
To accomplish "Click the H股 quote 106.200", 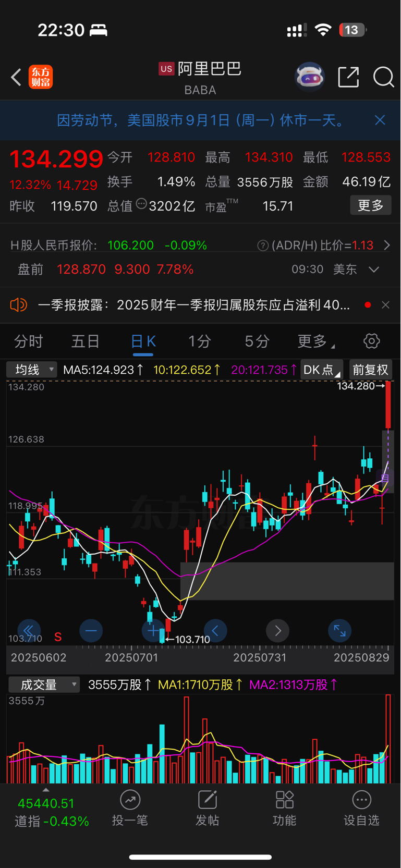I will (130, 246).
